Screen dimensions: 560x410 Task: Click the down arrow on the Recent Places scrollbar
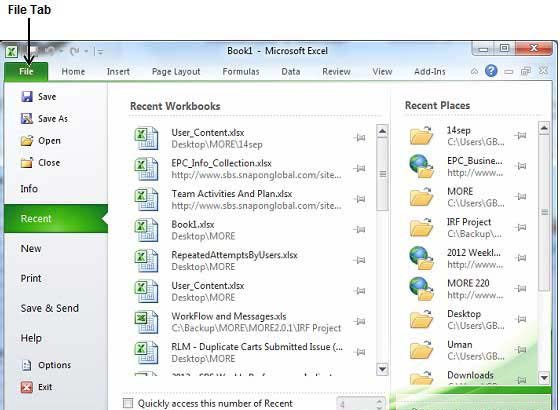[544, 378]
